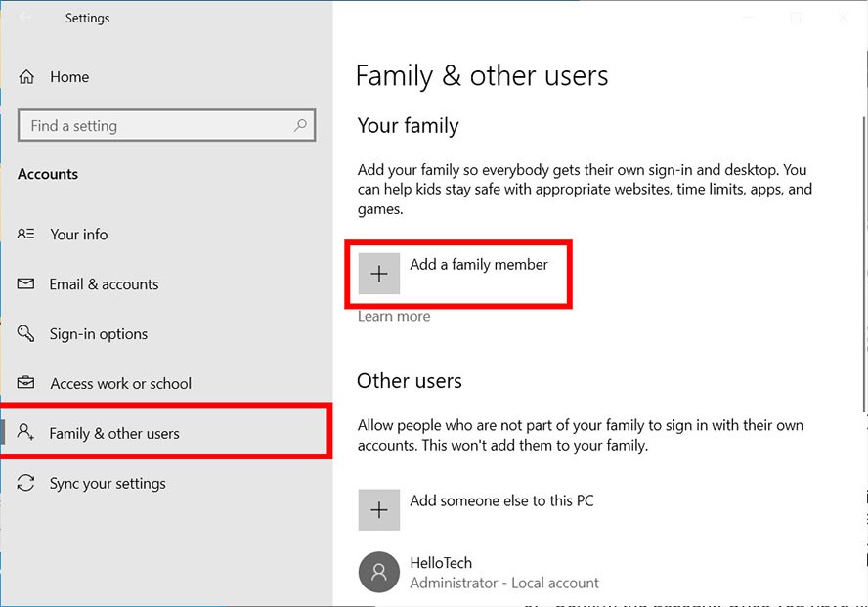Select the Your info label in sidebar
The image size is (868, 607).
tap(79, 235)
